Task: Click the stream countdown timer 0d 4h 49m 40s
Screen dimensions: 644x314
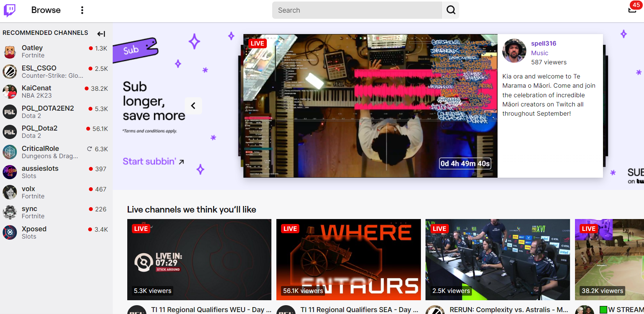Action: 465,164
